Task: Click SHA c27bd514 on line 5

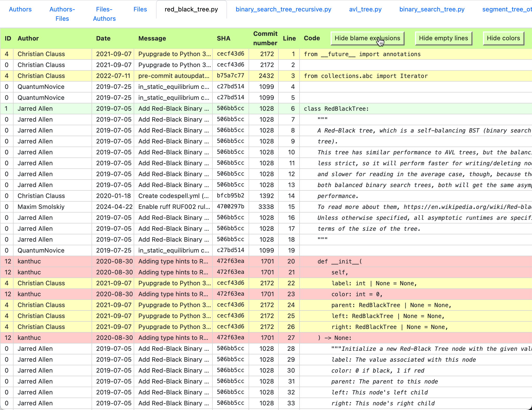Action: [x=231, y=97]
